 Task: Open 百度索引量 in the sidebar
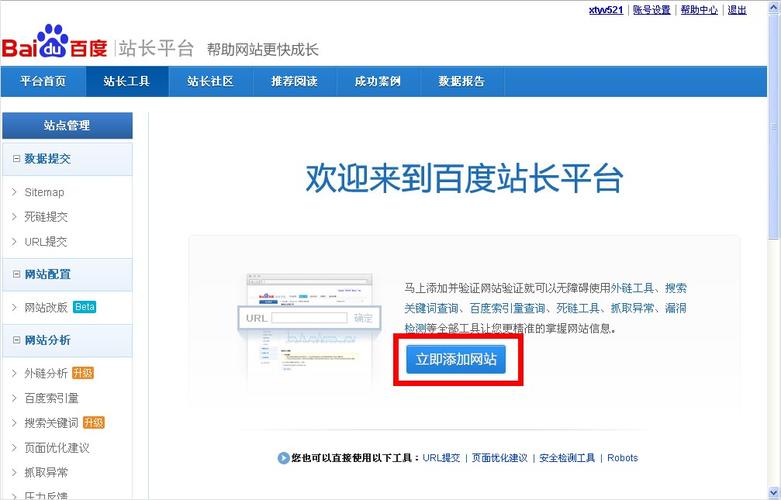(51, 398)
